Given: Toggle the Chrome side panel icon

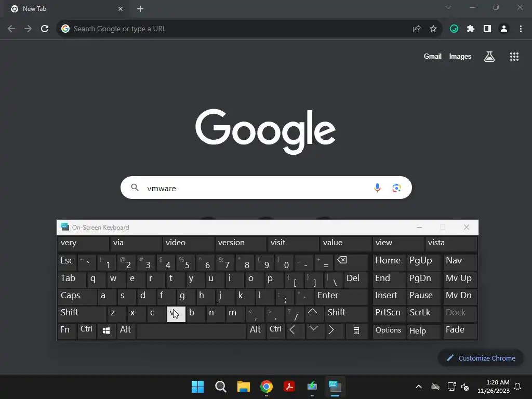Looking at the screenshot, I should (x=487, y=29).
